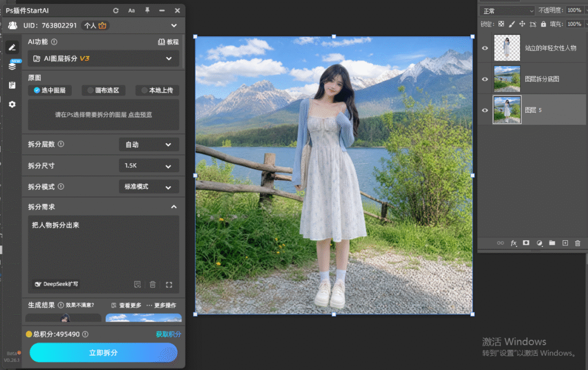
Task: Open StartAI settings gear icon
Action: point(13,105)
